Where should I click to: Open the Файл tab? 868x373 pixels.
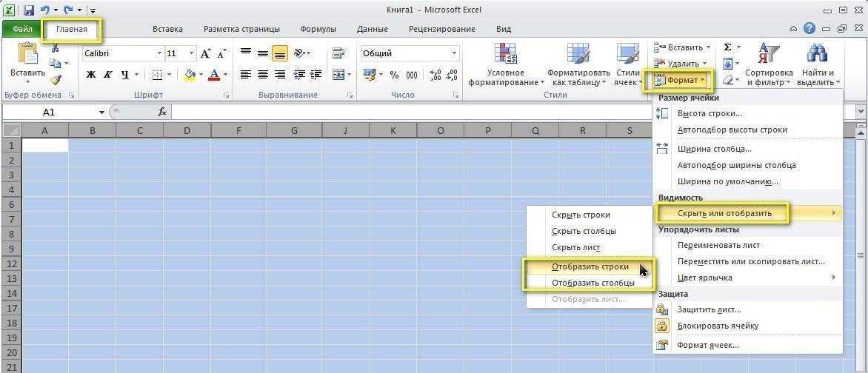22,29
